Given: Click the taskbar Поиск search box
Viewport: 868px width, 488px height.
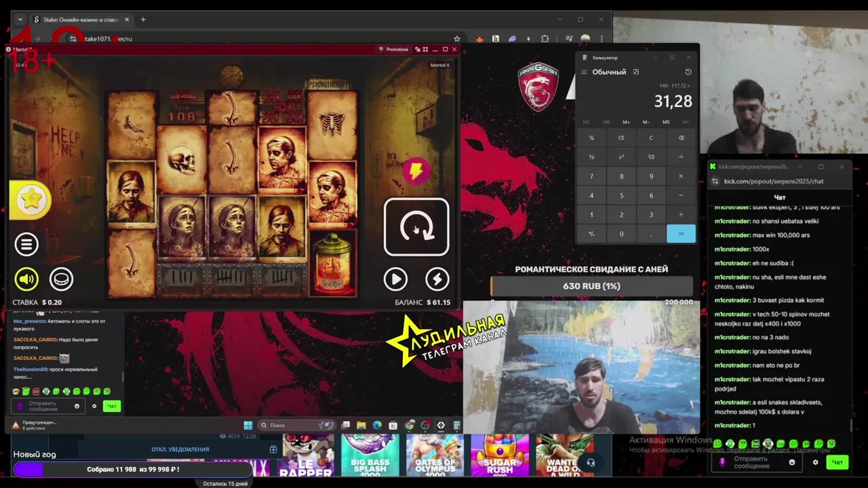Looking at the screenshot, I should click(x=297, y=425).
